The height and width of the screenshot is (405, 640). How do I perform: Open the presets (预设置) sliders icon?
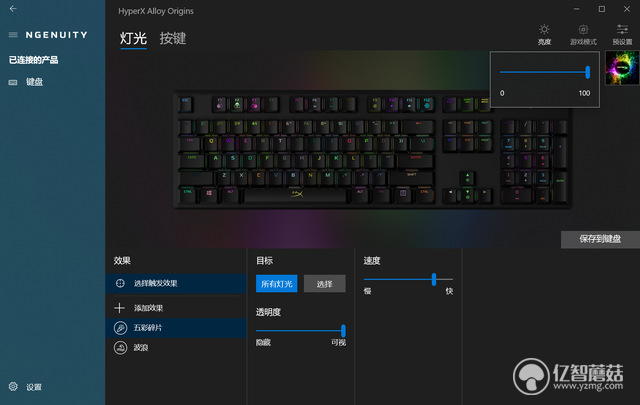(x=622, y=30)
